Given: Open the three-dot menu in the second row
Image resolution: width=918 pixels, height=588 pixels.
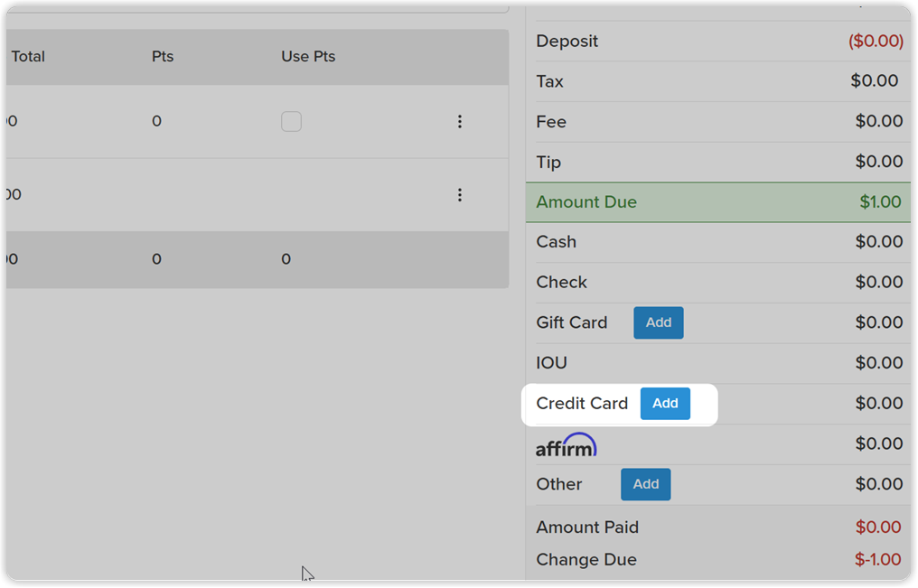Looking at the screenshot, I should click(x=460, y=195).
